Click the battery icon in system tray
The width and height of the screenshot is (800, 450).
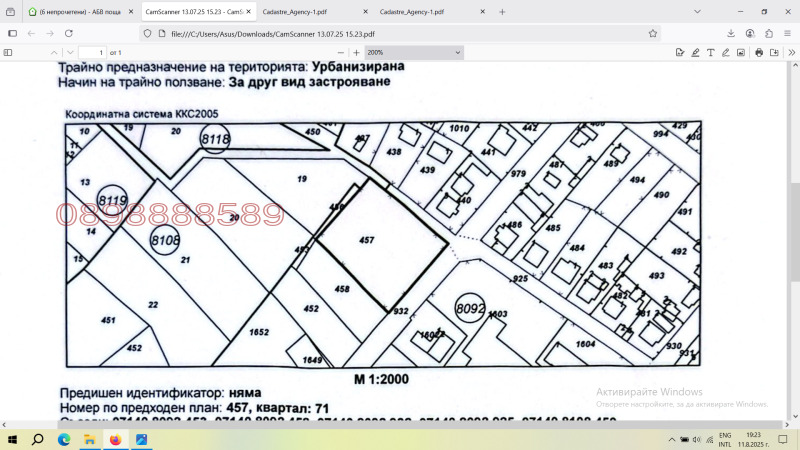point(684,440)
